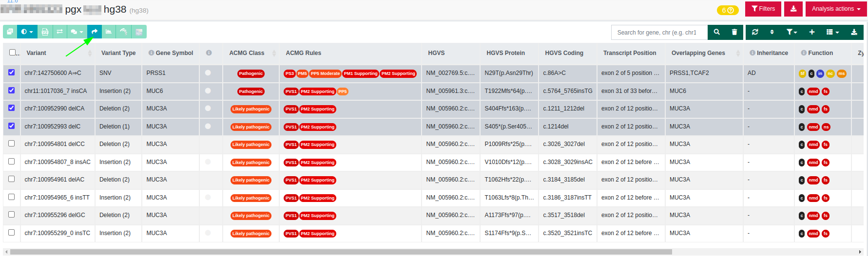Click the plus add icon in green toolbar
The image size is (868, 256).
tap(812, 32)
